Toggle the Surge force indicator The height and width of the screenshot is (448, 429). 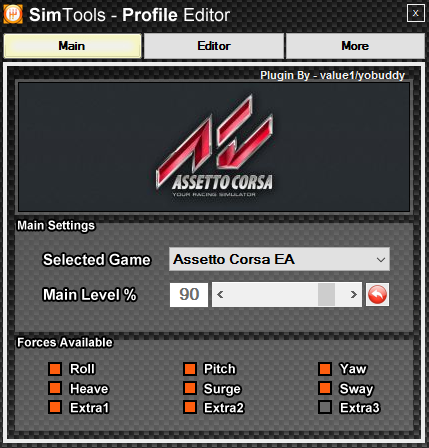point(190,388)
